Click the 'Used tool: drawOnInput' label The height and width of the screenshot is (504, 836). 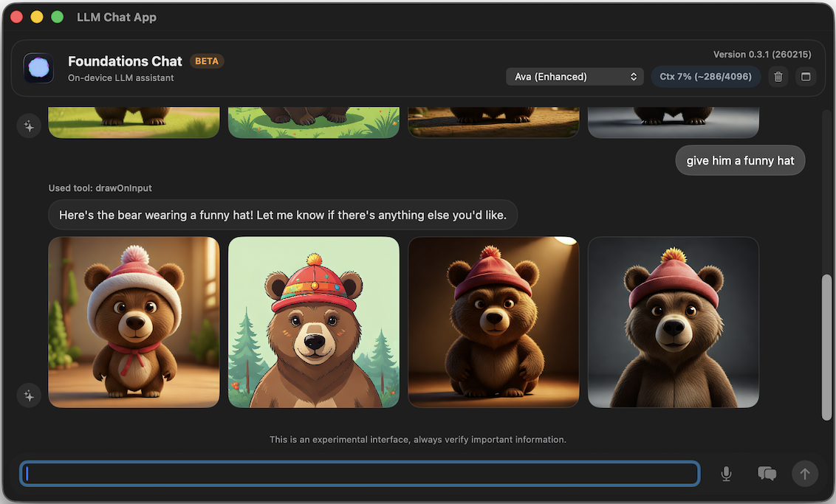pos(99,187)
